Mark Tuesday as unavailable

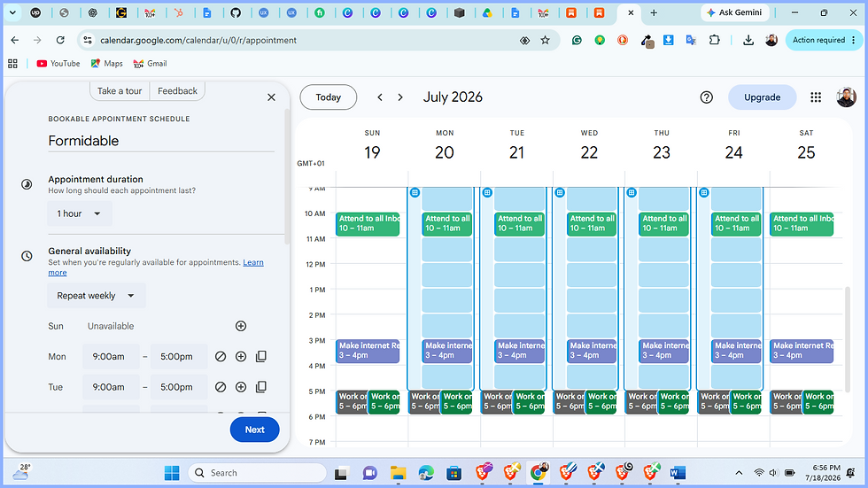(221, 387)
